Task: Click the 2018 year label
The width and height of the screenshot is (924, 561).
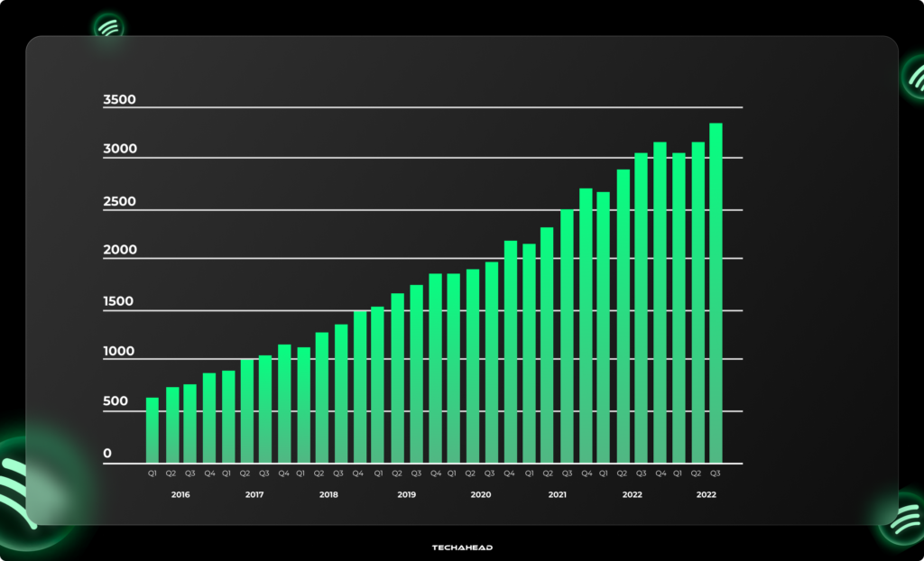Action: pos(328,495)
